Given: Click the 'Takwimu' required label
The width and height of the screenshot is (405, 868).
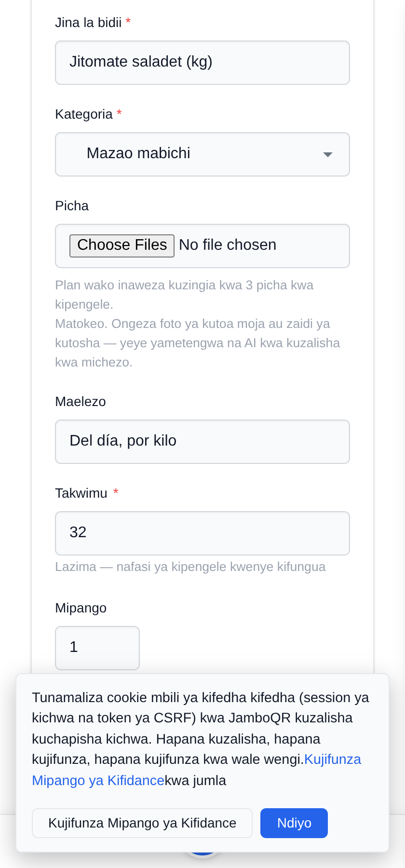Looking at the screenshot, I should coord(81,493).
